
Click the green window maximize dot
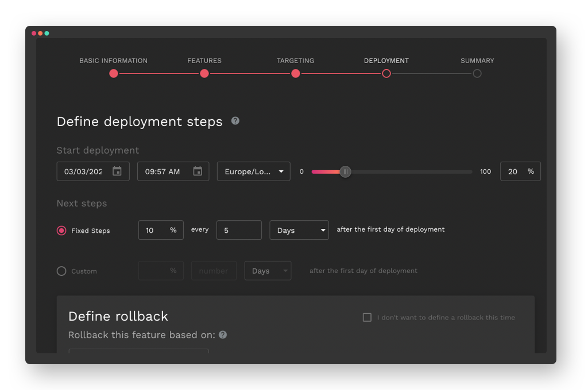coord(47,33)
